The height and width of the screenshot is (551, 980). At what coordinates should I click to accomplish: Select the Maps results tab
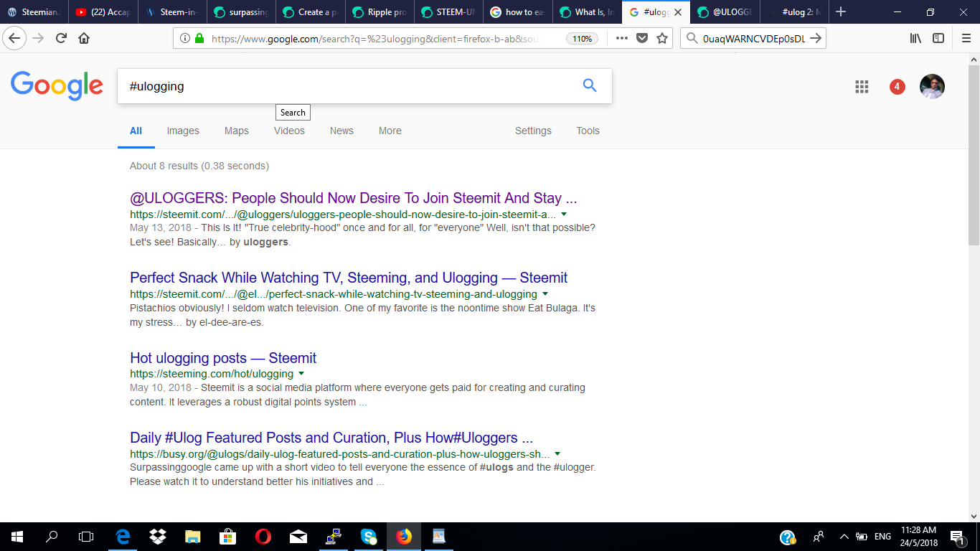[x=236, y=131]
